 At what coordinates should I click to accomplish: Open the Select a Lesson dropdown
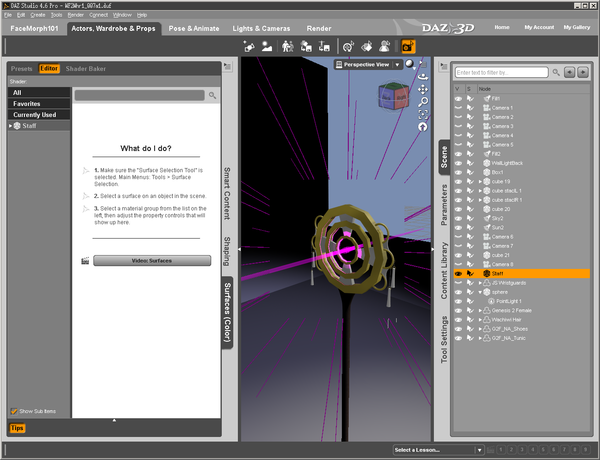point(439,450)
